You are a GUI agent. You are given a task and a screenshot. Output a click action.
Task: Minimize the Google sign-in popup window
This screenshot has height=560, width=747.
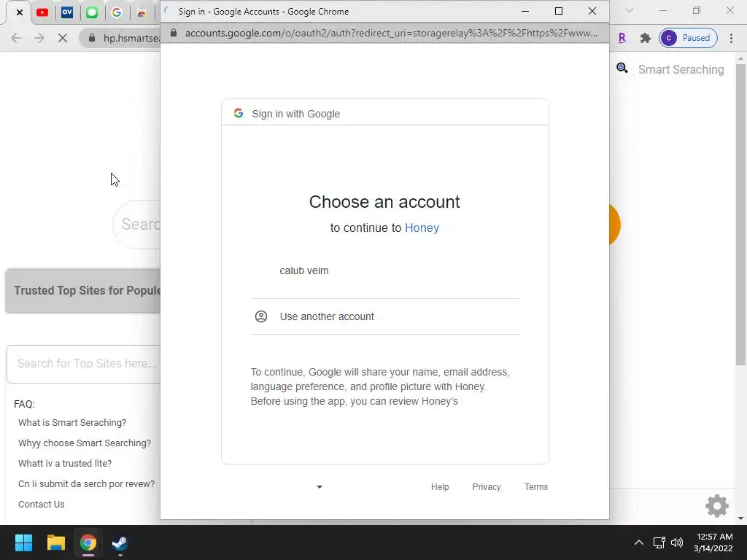coord(525,11)
